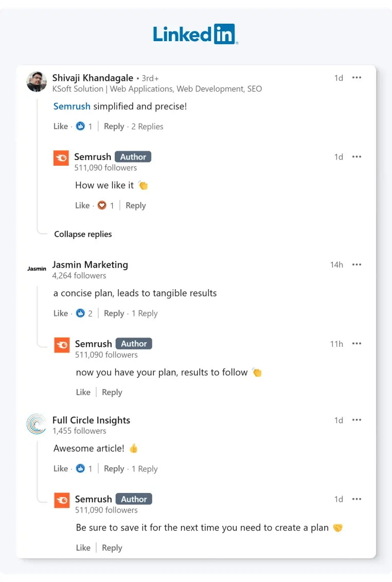392x582 pixels.
Task: Expand the 2 Replies under Shivaji's comment
Action: [147, 126]
